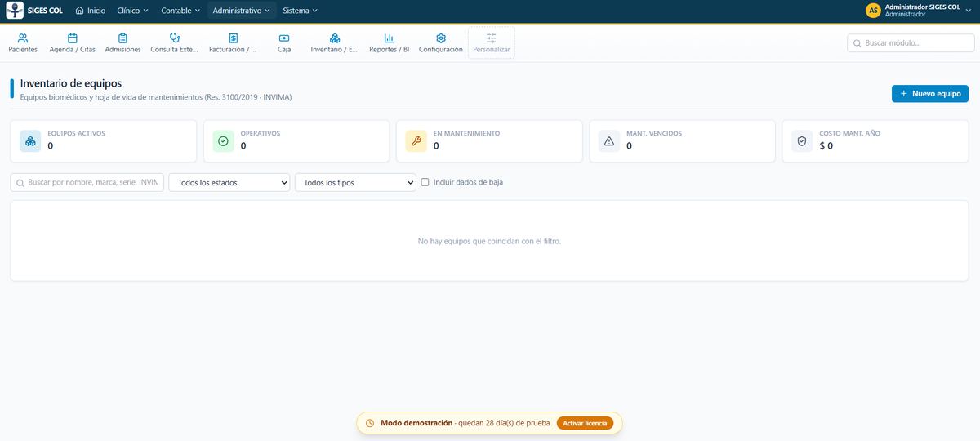Open the Consulta Externa stethoscope icon

(x=175, y=38)
